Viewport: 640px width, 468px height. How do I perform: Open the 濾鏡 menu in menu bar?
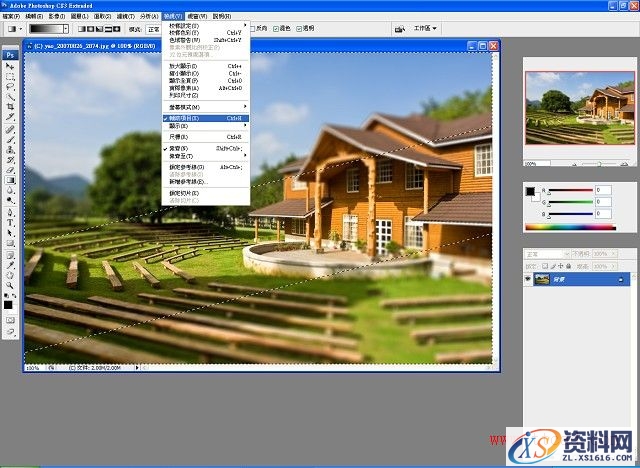(x=125, y=17)
